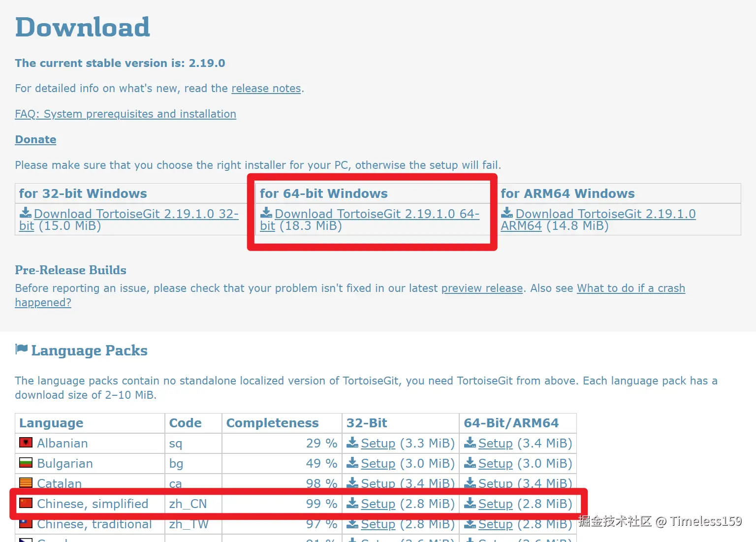Click the 'for 32-bit Windows' header
The height and width of the screenshot is (542, 756).
point(83,193)
